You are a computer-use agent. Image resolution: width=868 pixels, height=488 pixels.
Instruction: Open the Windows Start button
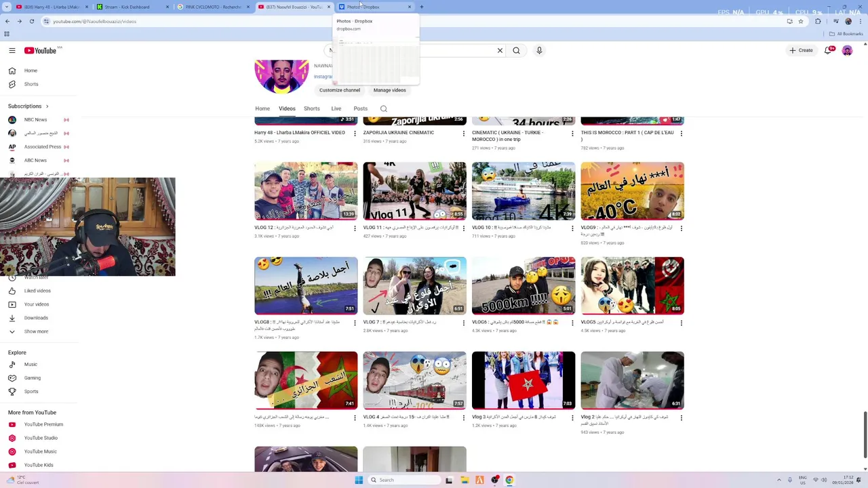tap(359, 480)
